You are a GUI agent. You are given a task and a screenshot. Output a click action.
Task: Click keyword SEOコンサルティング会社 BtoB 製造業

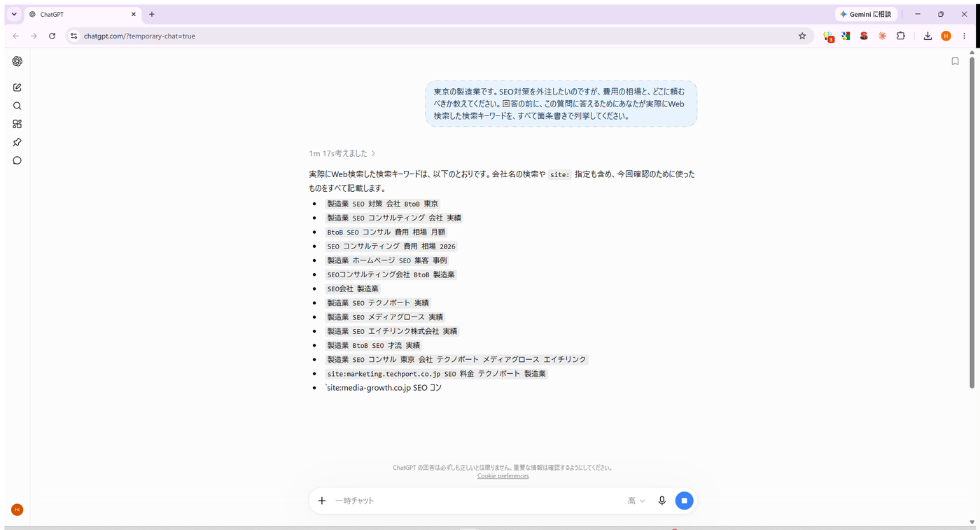pyautogui.click(x=391, y=274)
